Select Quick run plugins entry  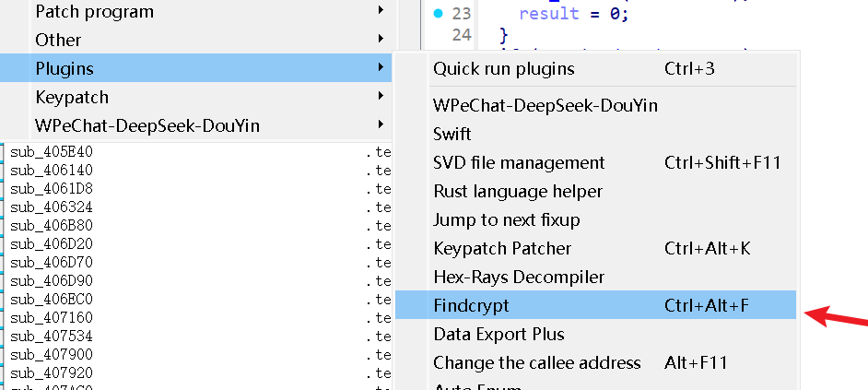(x=595, y=69)
